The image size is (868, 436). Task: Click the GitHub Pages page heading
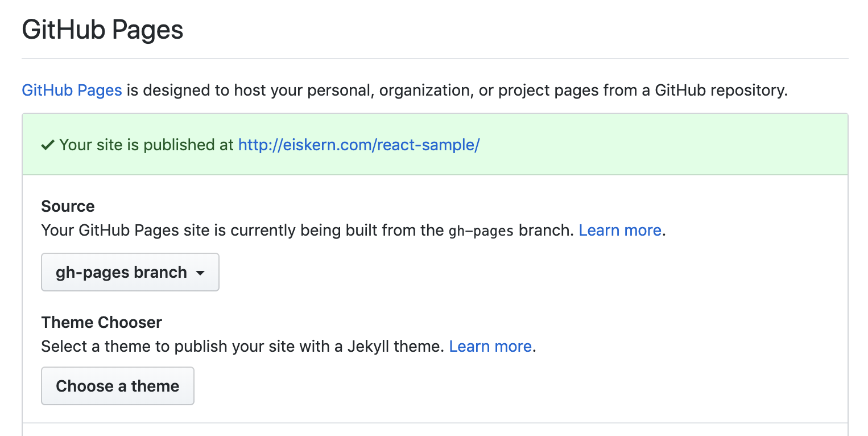[x=102, y=30]
